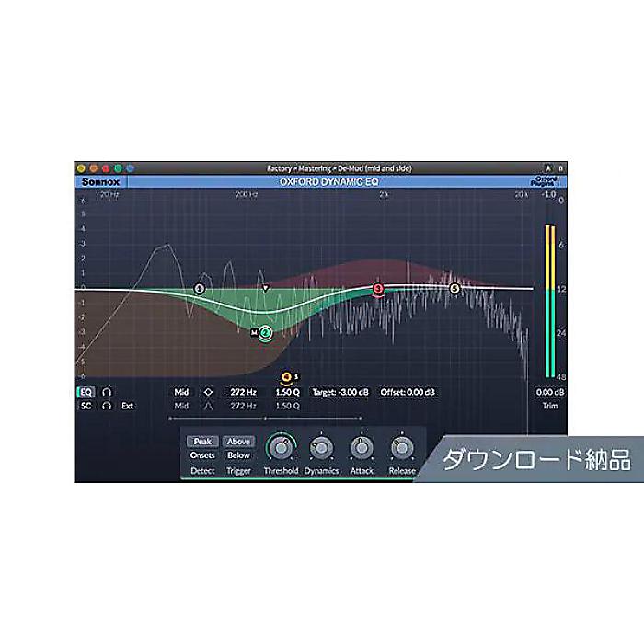Click the EQ frequency 272 Hz field

point(243,392)
